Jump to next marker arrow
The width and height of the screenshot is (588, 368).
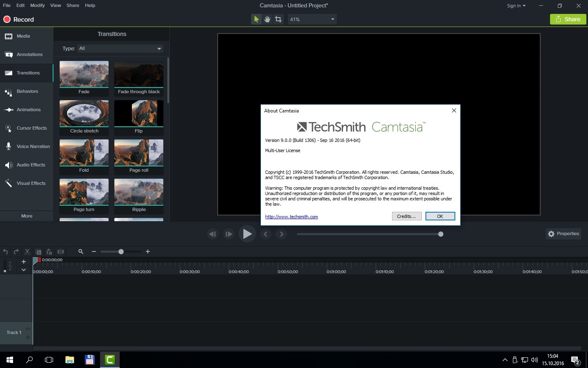point(281,234)
